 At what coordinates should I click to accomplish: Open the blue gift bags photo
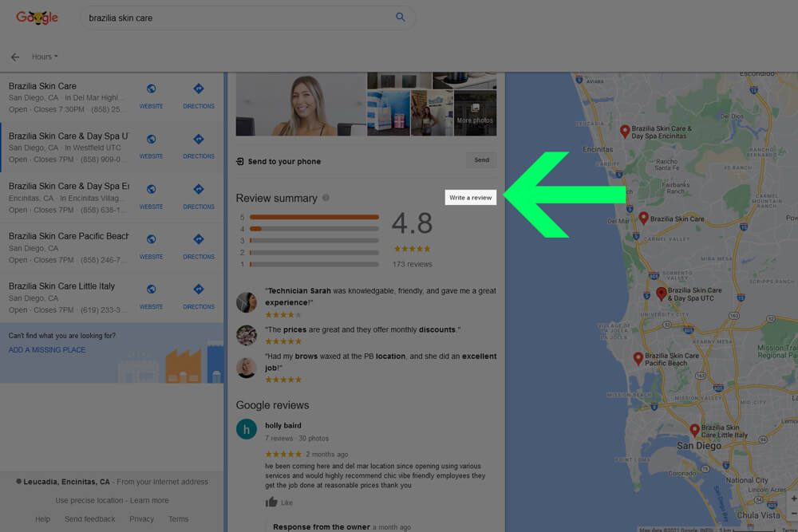click(389, 113)
